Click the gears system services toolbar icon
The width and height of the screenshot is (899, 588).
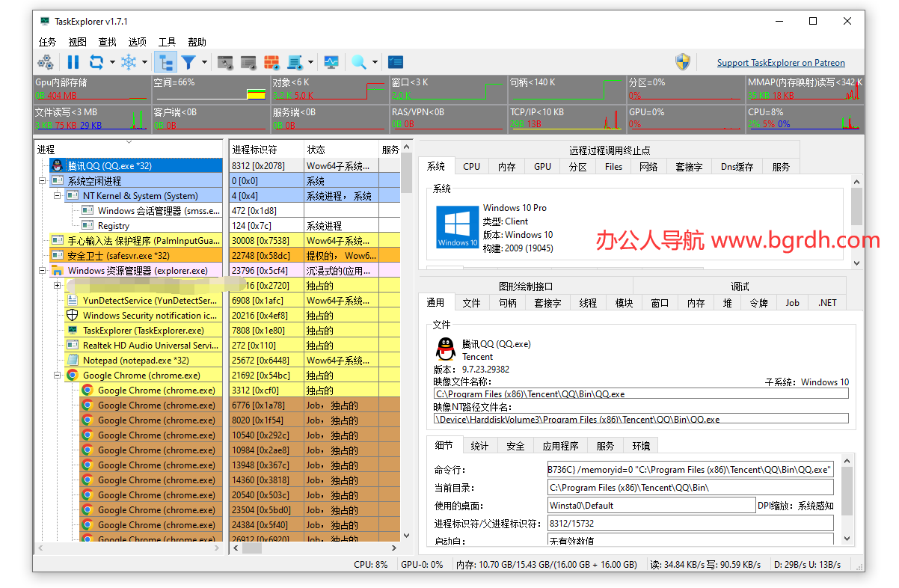tap(46, 62)
